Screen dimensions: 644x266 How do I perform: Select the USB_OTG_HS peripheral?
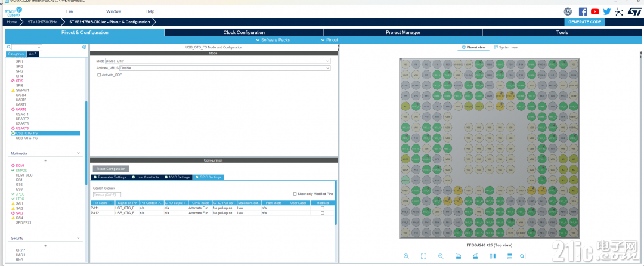click(x=27, y=138)
